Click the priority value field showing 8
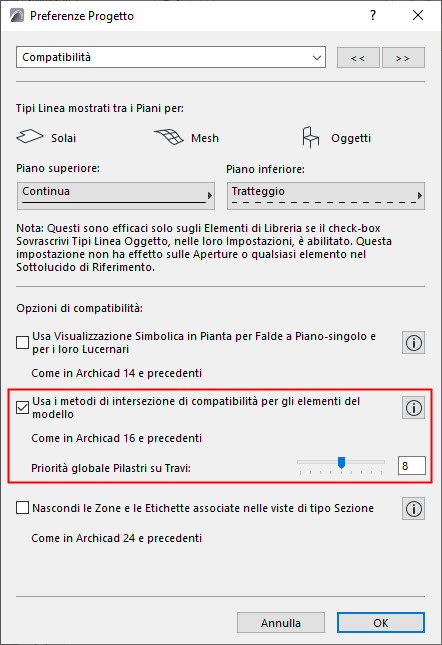Screen dimensions: 442x645 coord(412,466)
